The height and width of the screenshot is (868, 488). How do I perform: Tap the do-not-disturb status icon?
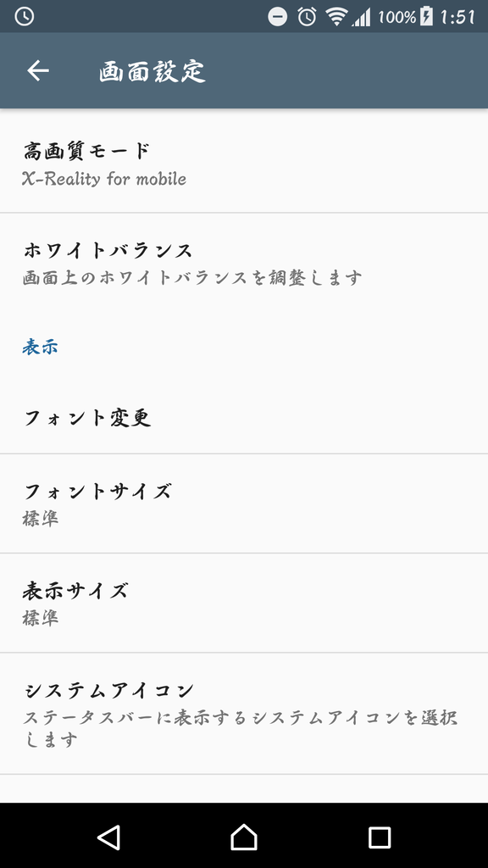tap(278, 17)
